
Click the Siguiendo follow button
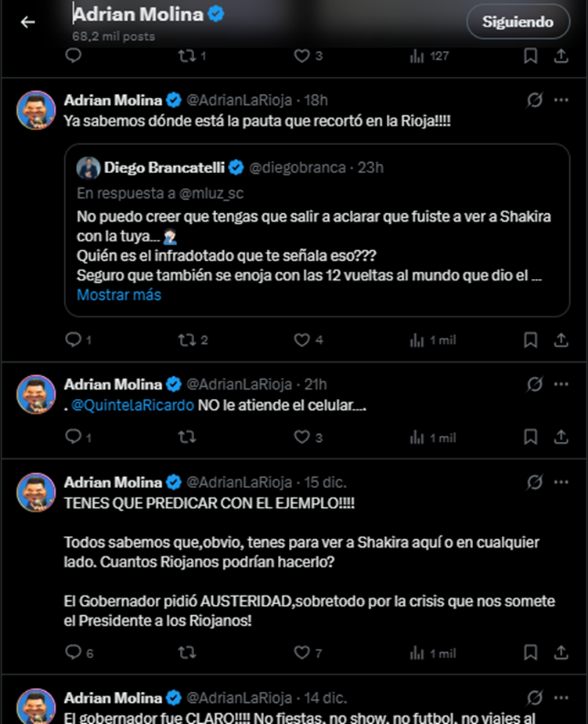[518, 22]
